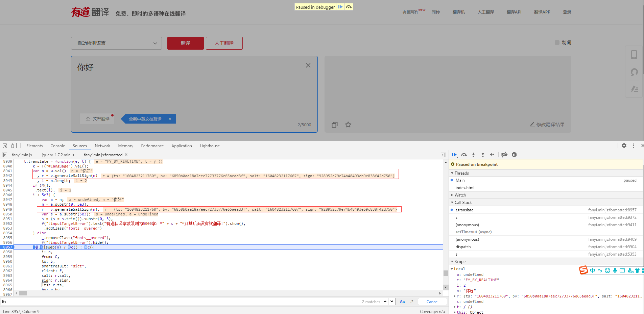Click Step out of current function icon
The width and height of the screenshot is (644, 314).
[x=483, y=155]
